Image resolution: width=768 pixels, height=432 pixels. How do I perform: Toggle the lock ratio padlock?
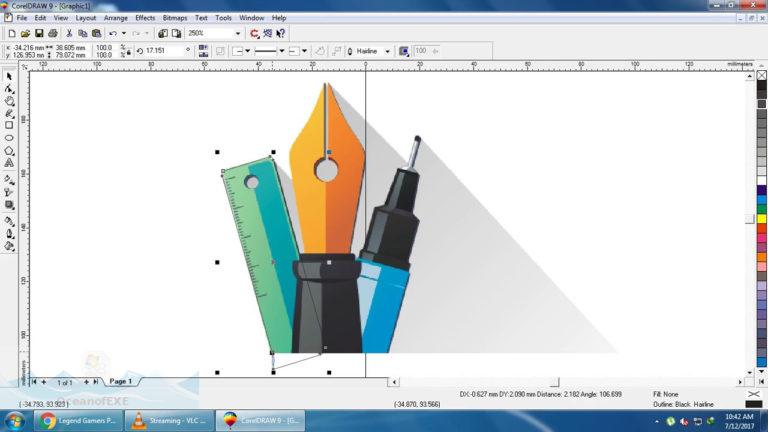coord(126,50)
